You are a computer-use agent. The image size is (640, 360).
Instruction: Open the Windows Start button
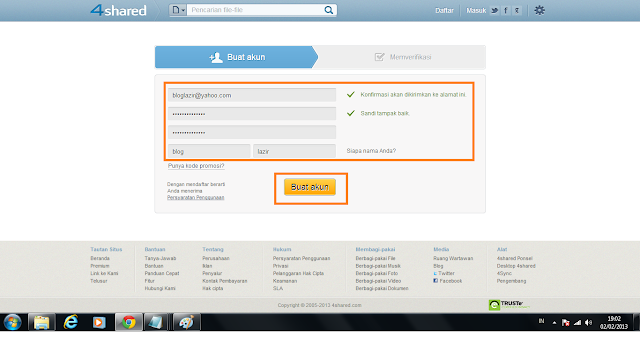click(12, 322)
